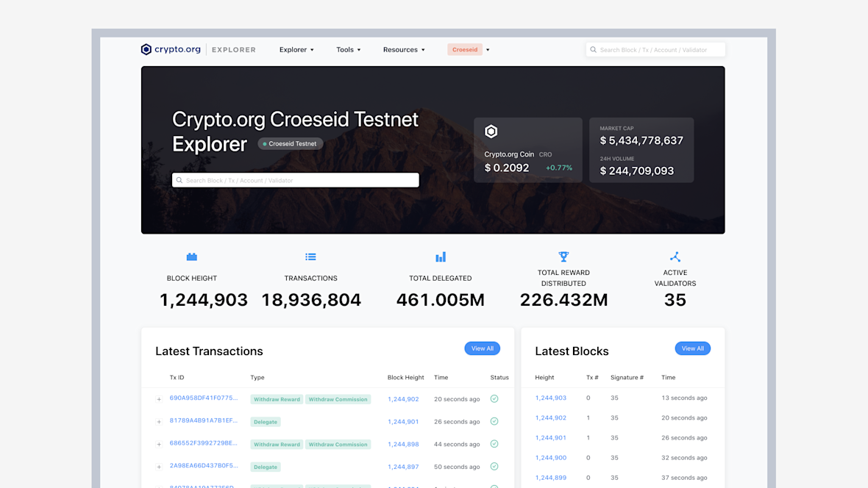Expand transaction row 2A98EA66D437B0F5
The image size is (868, 488).
[x=159, y=467]
